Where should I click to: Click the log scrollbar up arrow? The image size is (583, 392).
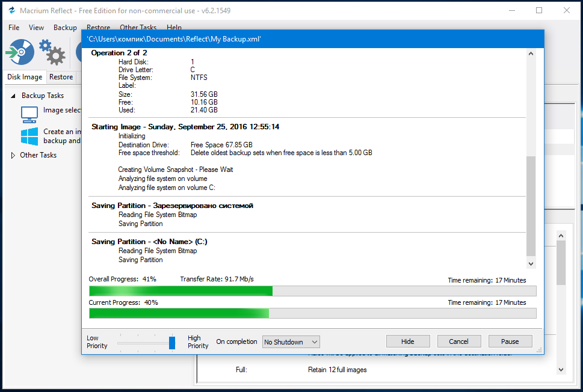coord(531,54)
